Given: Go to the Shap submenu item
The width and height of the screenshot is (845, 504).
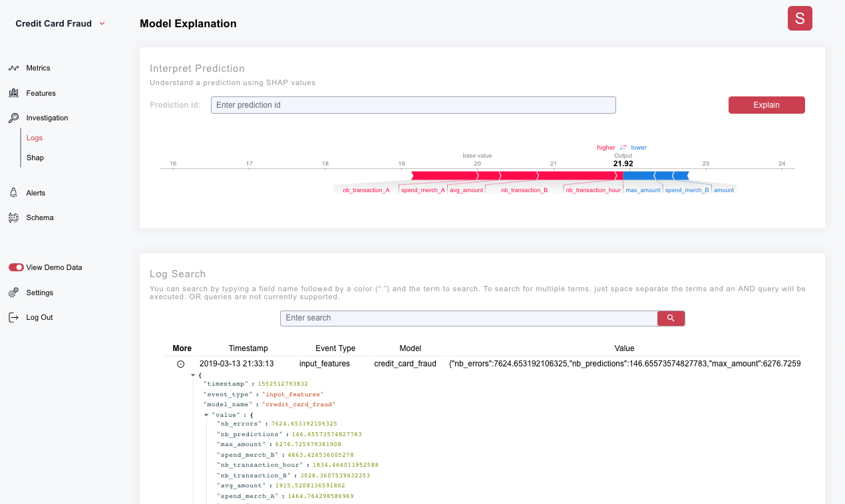Looking at the screenshot, I should click(35, 158).
